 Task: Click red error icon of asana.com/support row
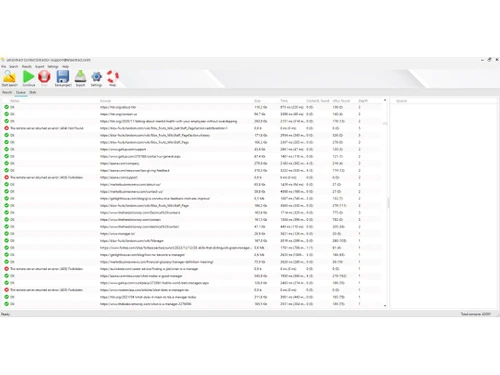point(6,177)
